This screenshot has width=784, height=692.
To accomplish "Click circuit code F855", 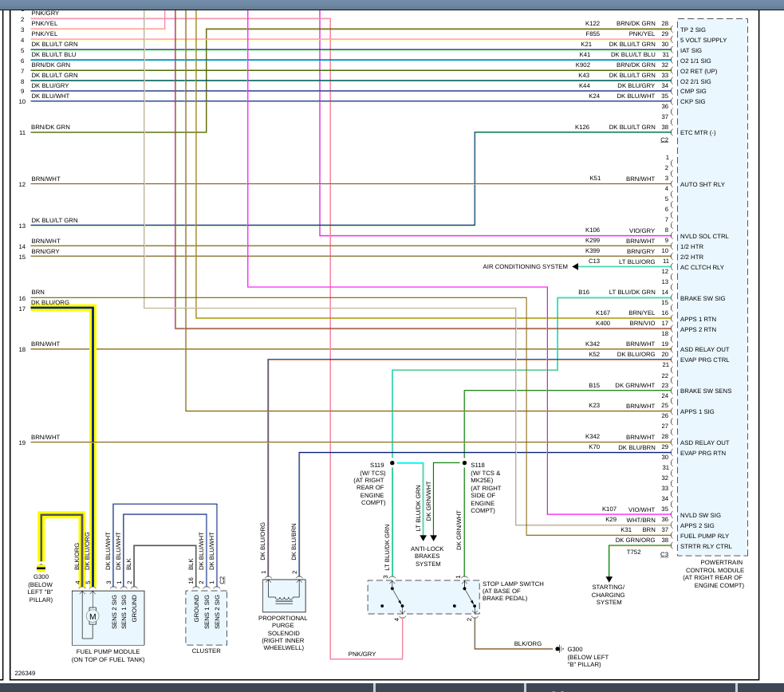I will [x=593, y=34].
